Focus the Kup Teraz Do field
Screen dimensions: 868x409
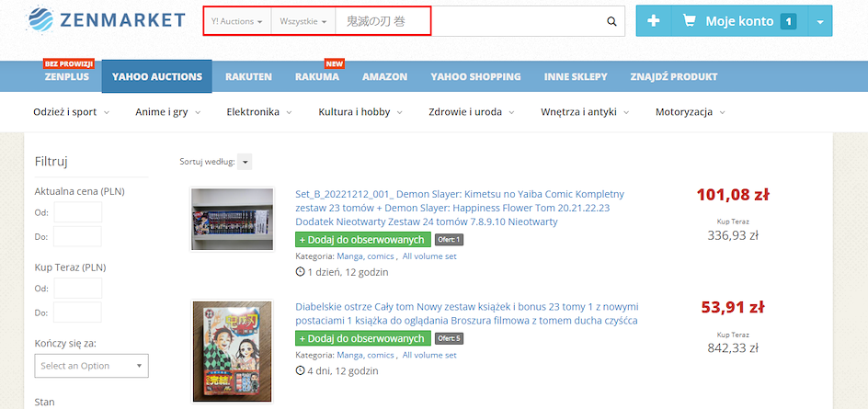(x=77, y=312)
